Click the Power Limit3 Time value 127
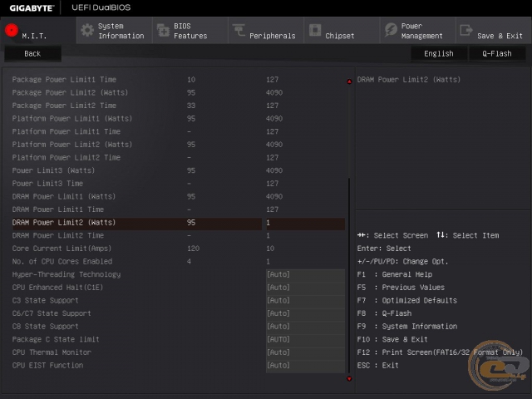 272,184
